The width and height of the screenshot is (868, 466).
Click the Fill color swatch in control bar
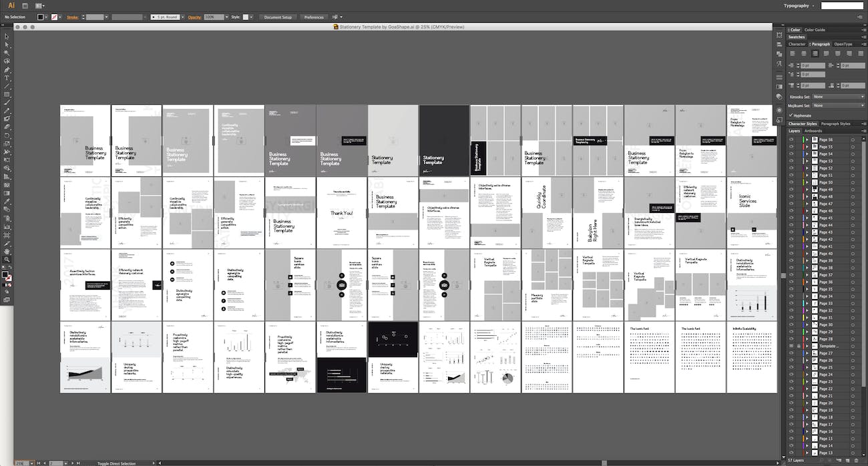tap(41, 17)
